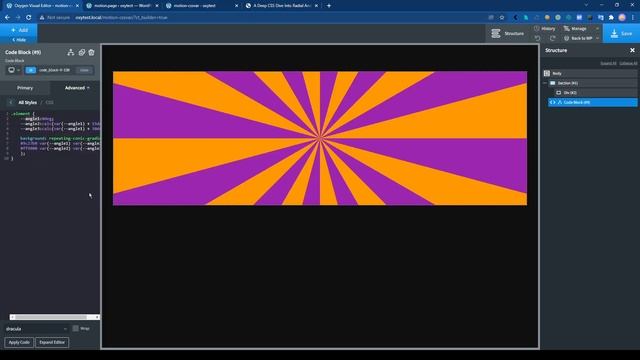
Task: Close the Structure panel
Action: (x=632, y=50)
